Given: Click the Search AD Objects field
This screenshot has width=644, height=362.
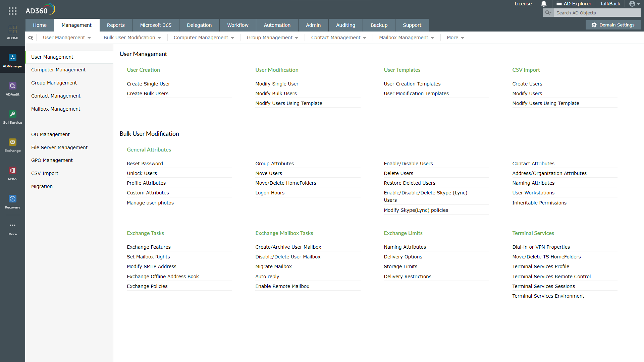Looking at the screenshot, I should [597, 13].
